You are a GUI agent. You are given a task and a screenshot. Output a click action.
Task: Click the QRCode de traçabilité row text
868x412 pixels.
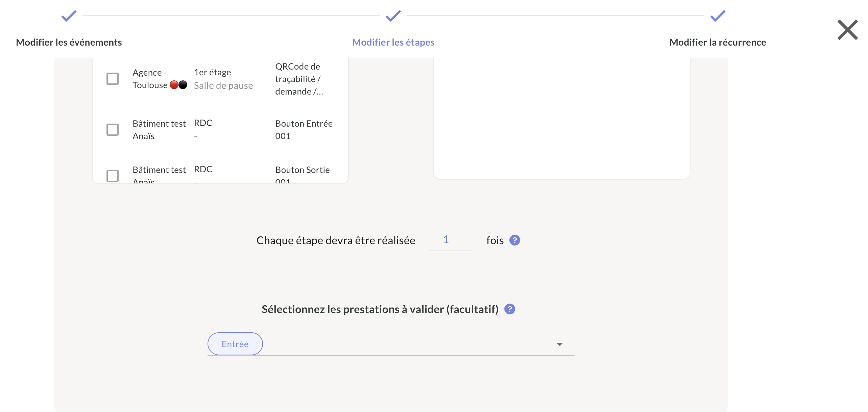(299, 79)
